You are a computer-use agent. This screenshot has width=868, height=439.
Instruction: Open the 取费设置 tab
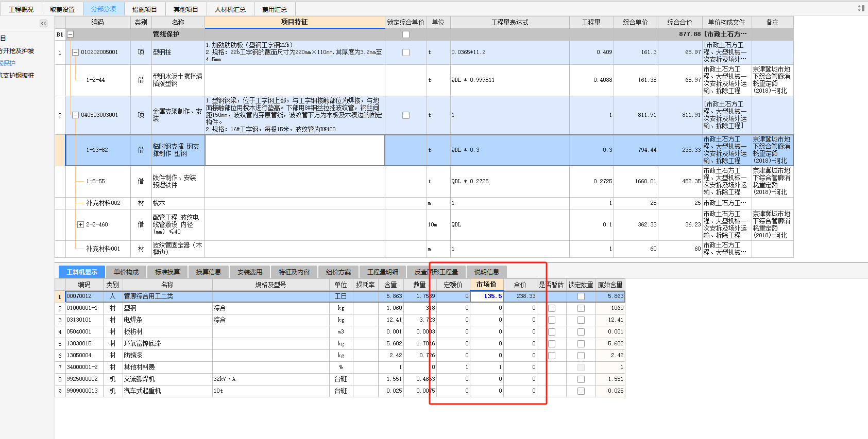(62, 9)
